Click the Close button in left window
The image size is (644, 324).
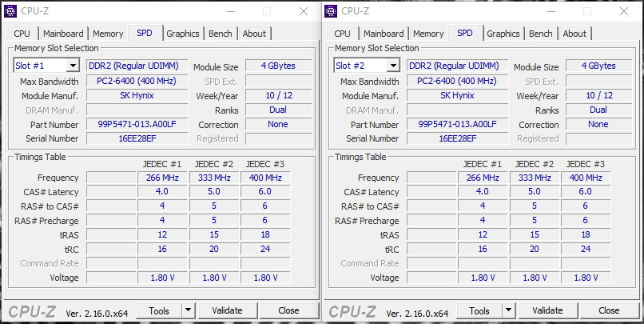click(288, 310)
